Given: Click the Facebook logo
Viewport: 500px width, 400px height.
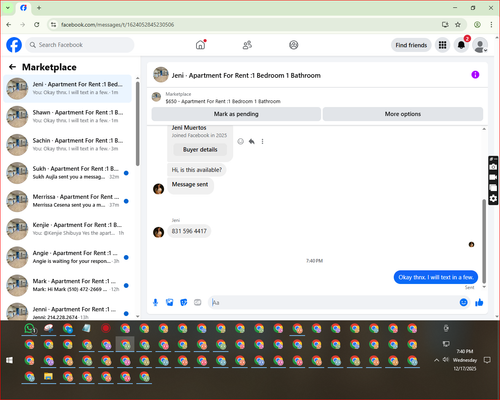Looking at the screenshot, I should pyautogui.click(x=14, y=45).
